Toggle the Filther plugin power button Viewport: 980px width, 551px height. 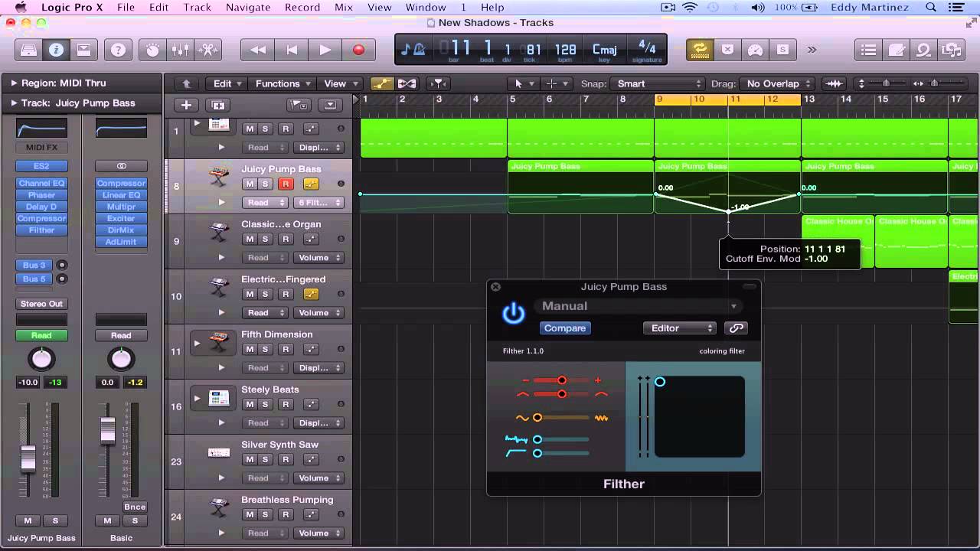pyautogui.click(x=513, y=313)
